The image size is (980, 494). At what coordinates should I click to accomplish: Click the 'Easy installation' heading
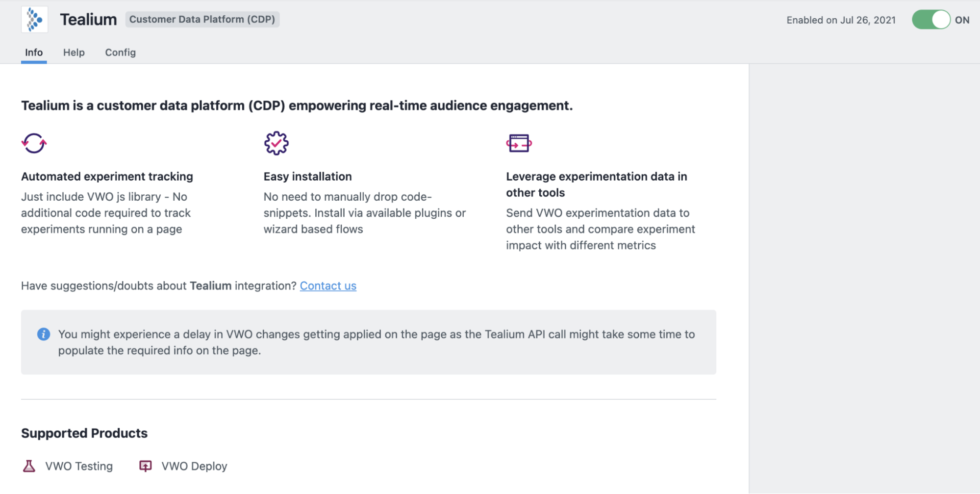(x=308, y=177)
